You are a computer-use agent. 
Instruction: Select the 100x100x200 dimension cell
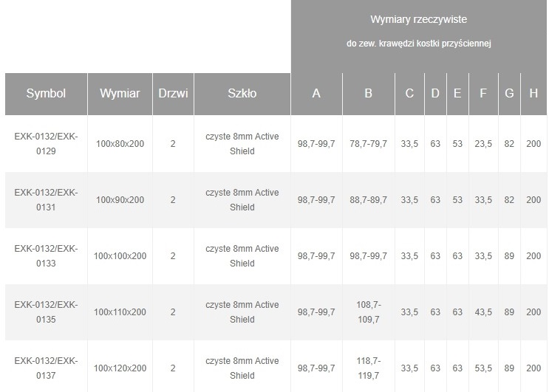120,256
